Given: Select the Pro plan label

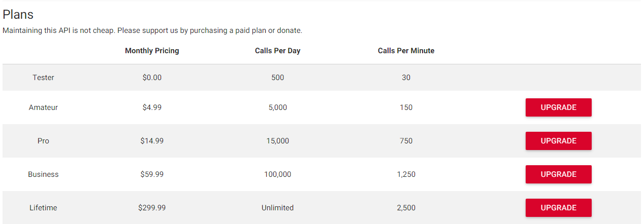Looking at the screenshot, I should click(x=43, y=141).
